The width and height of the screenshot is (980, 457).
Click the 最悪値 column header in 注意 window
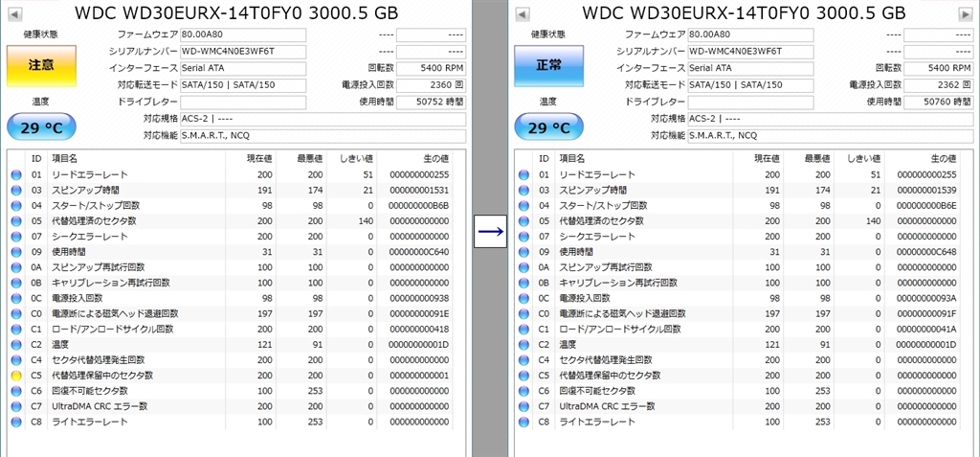(x=311, y=159)
